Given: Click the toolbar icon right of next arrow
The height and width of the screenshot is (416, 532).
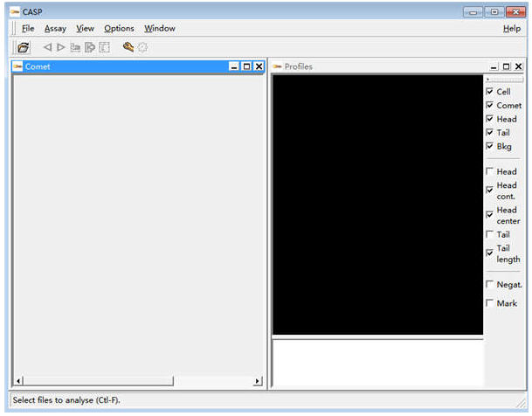Looking at the screenshot, I should point(75,47).
